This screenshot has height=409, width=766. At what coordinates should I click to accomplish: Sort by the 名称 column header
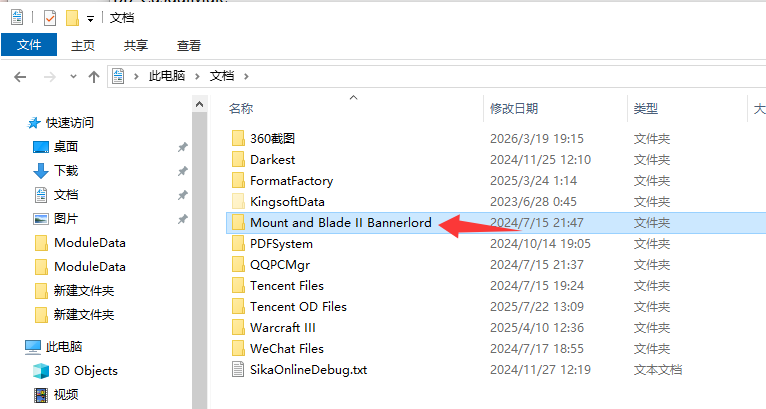click(x=241, y=108)
